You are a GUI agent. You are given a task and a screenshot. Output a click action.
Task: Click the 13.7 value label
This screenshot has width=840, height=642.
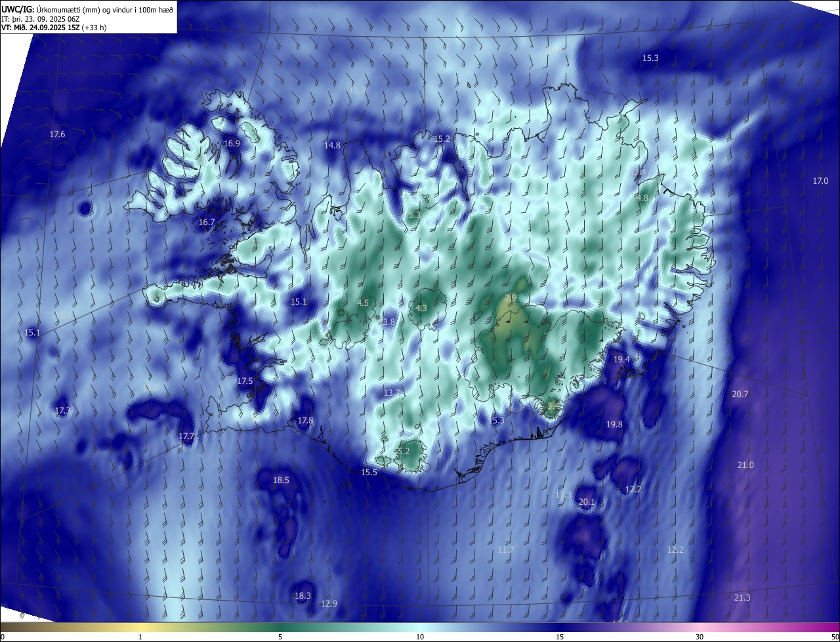(391, 393)
